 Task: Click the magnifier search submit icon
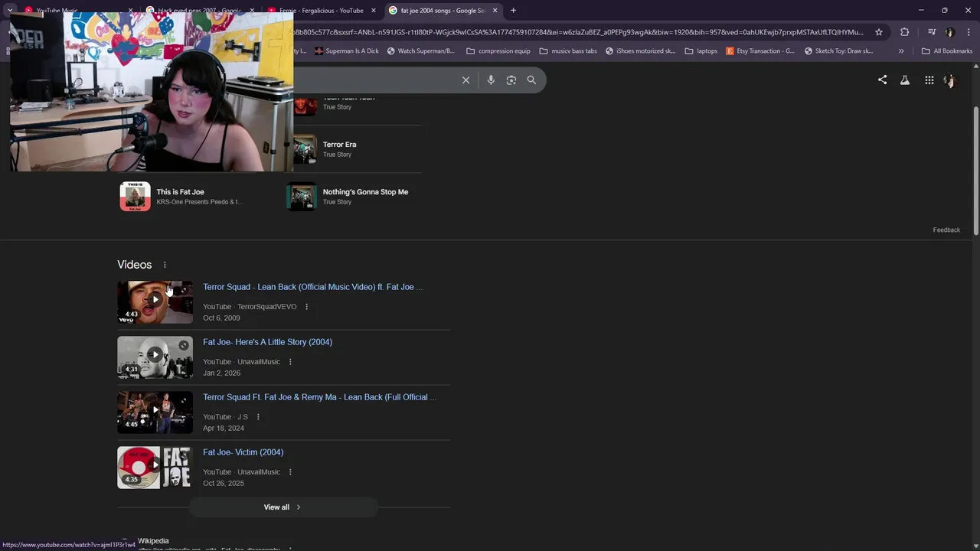pos(531,80)
